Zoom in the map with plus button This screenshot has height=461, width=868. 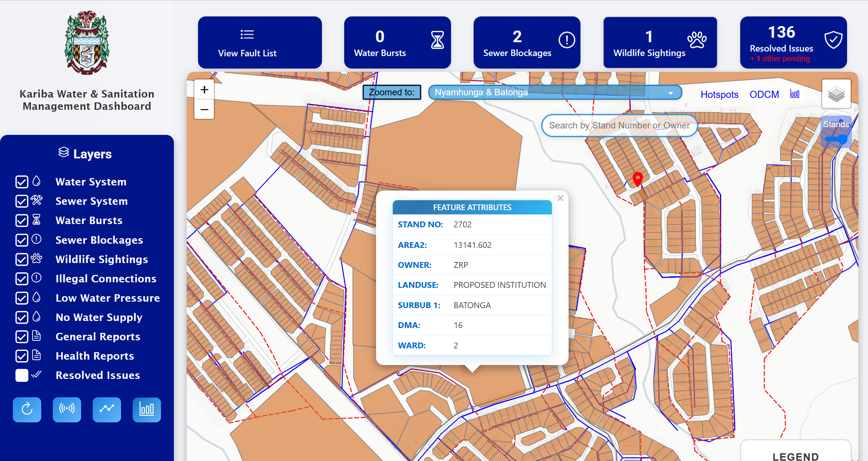pyautogui.click(x=204, y=89)
